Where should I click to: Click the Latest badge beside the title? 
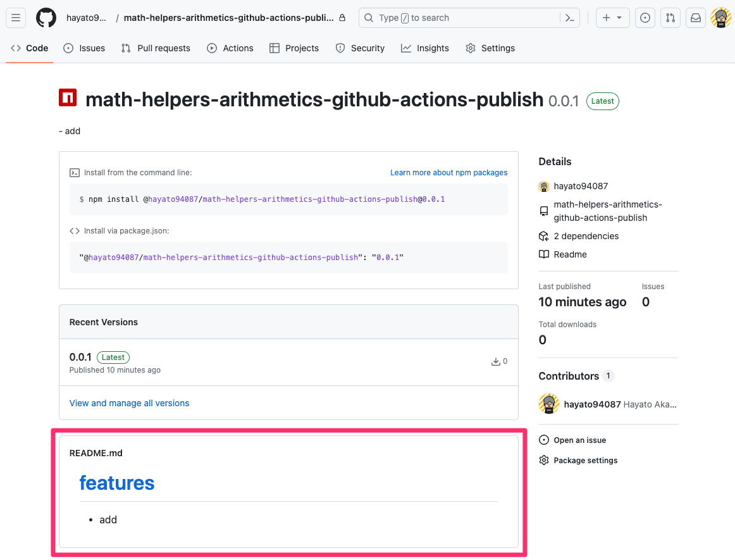pos(602,101)
